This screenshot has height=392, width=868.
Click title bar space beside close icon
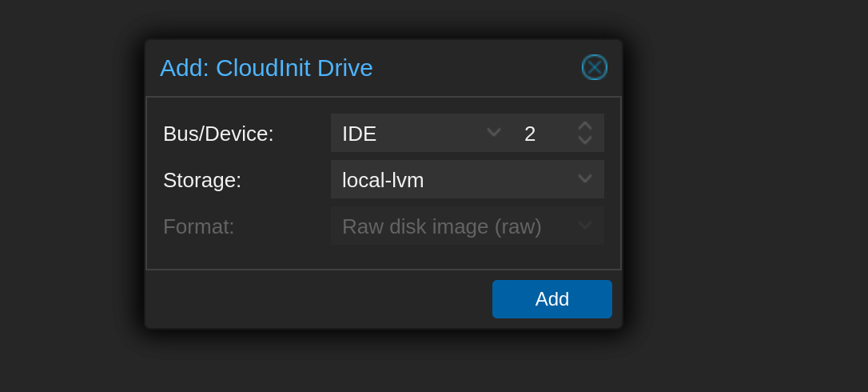476,68
